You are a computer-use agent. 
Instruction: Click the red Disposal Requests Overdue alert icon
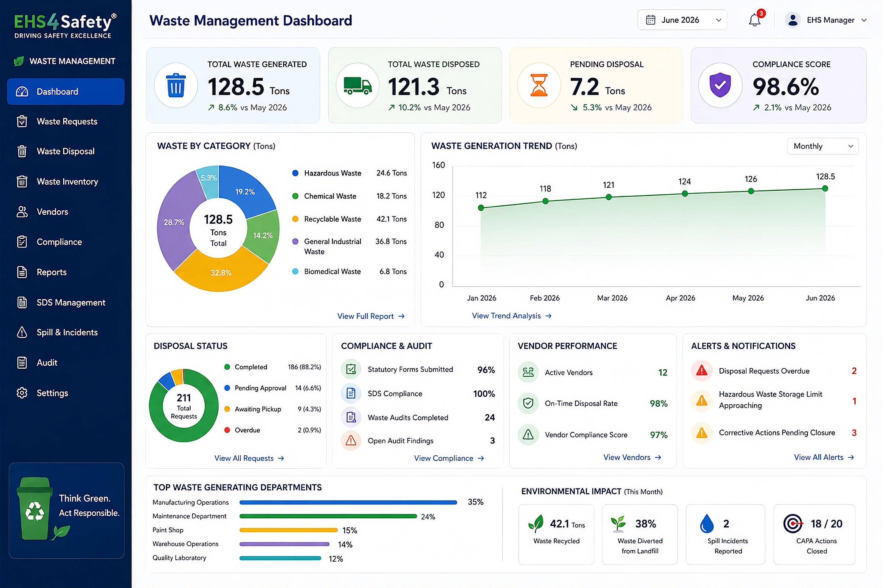(702, 371)
